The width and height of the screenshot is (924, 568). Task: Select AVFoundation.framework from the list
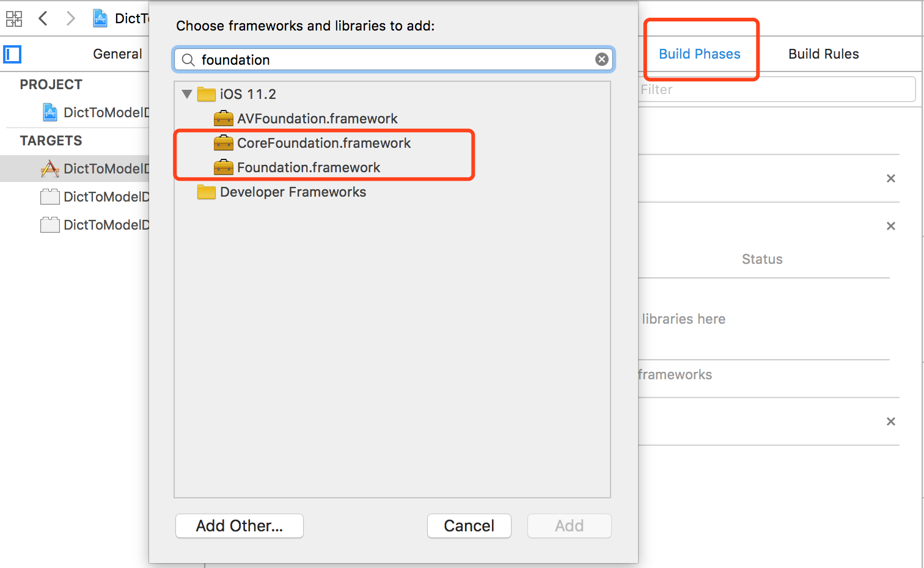tap(317, 118)
